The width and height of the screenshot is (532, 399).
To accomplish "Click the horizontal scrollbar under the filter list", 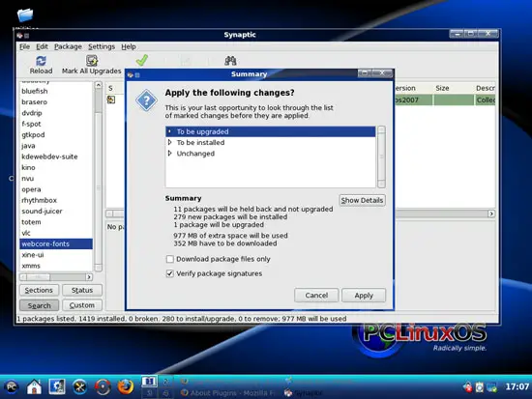I will [56, 277].
